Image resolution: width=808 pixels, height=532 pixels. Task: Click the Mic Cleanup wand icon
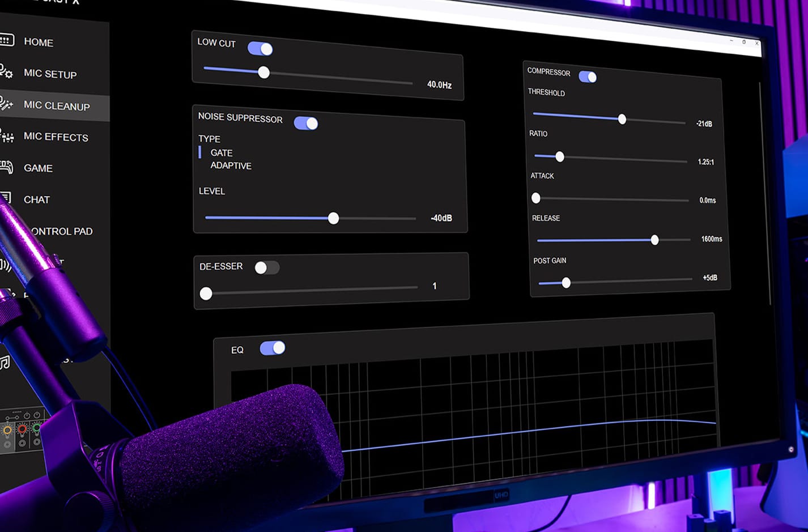6,103
